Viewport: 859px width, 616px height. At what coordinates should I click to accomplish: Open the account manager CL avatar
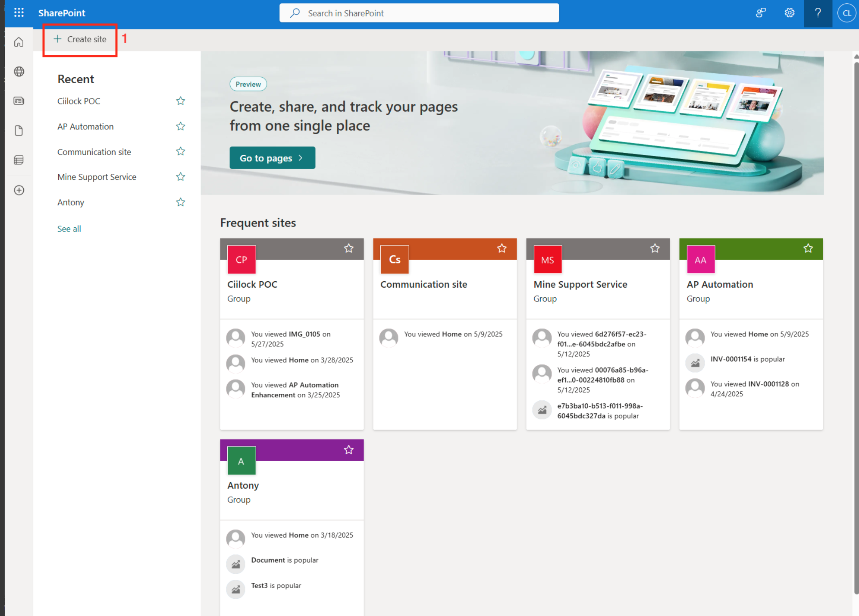[x=847, y=13]
